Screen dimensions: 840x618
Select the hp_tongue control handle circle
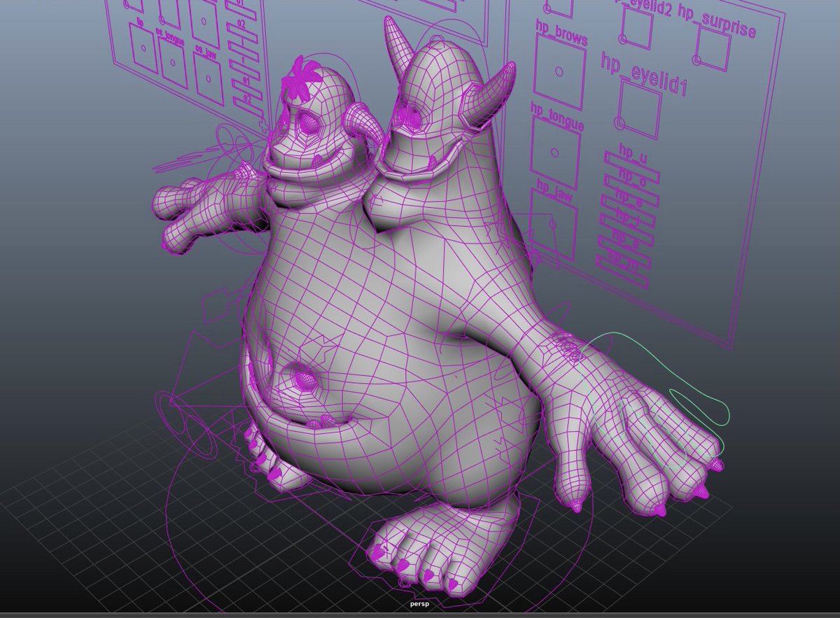[x=554, y=151]
